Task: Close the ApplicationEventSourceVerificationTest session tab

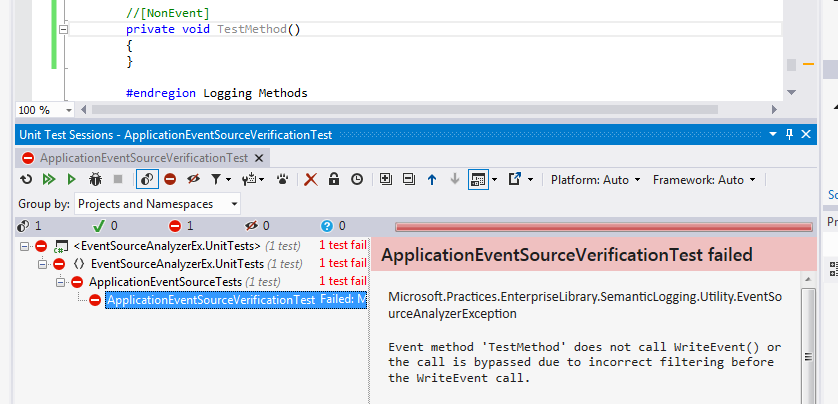Action: click(259, 158)
